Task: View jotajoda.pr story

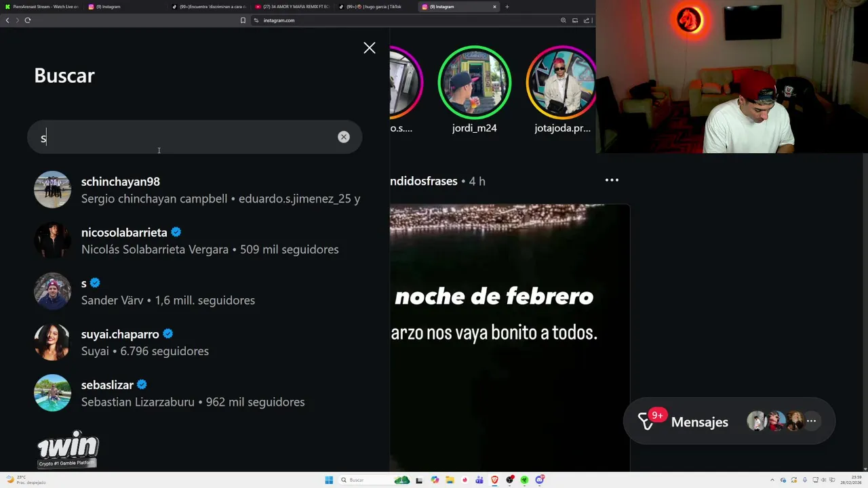Action: [561, 83]
